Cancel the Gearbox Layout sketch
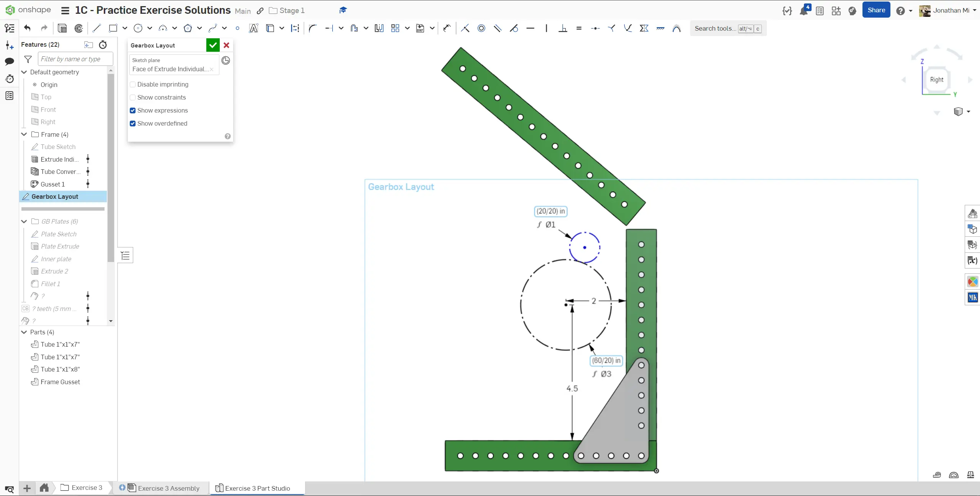The height and width of the screenshot is (496, 980). 227,45
